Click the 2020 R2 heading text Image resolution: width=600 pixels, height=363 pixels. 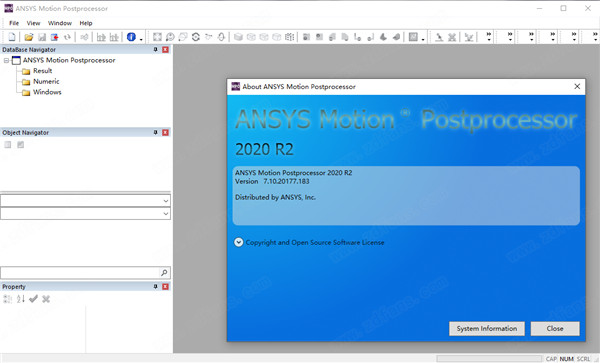pyautogui.click(x=264, y=149)
